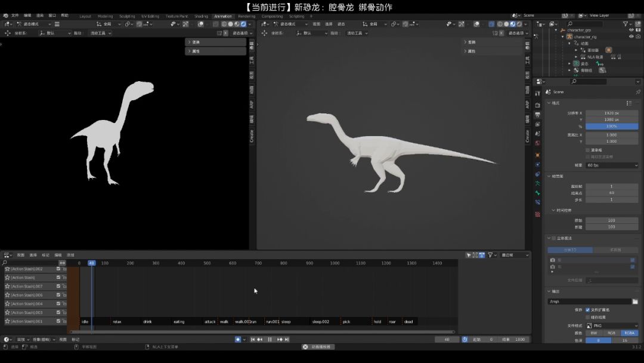Open the PNG file format dropdown
Image resolution: width=644 pixels, height=363 pixels.
point(612,325)
